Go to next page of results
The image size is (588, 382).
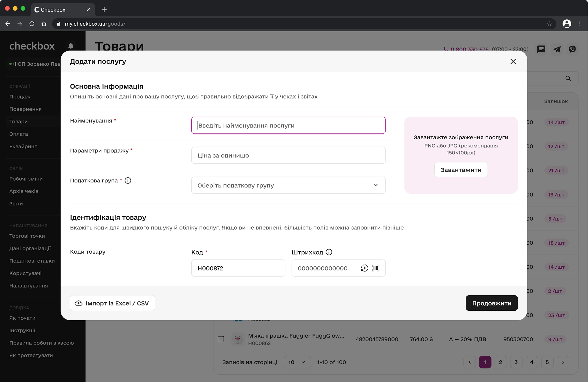point(563,362)
